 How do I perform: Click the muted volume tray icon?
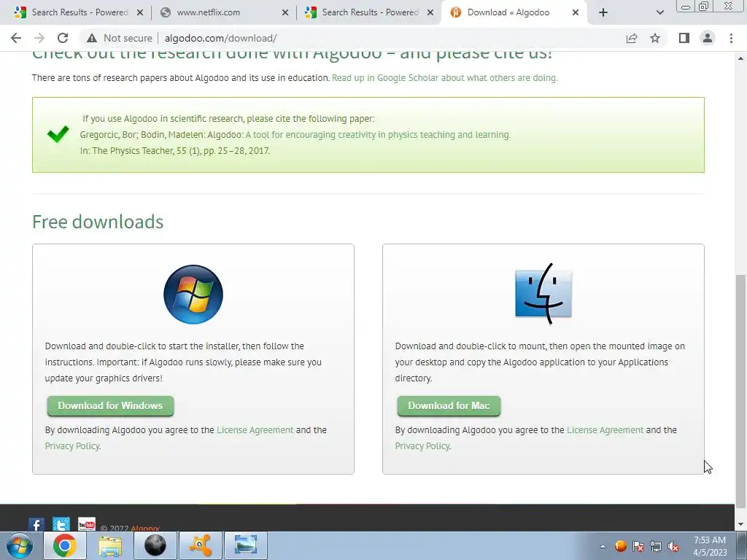673,546
